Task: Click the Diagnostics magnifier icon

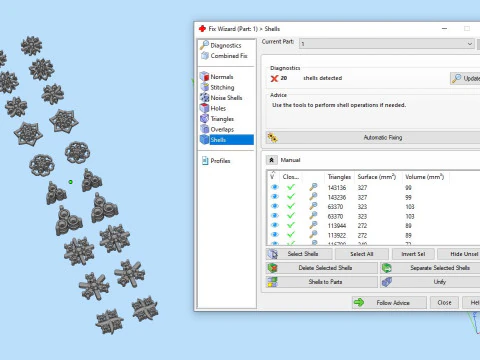Action: [204, 45]
